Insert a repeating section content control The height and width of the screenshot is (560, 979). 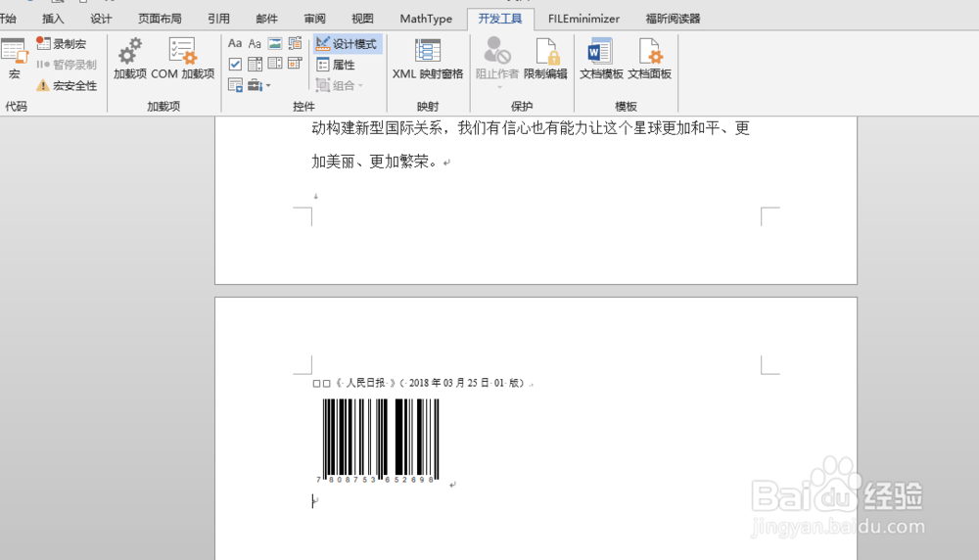235,85
